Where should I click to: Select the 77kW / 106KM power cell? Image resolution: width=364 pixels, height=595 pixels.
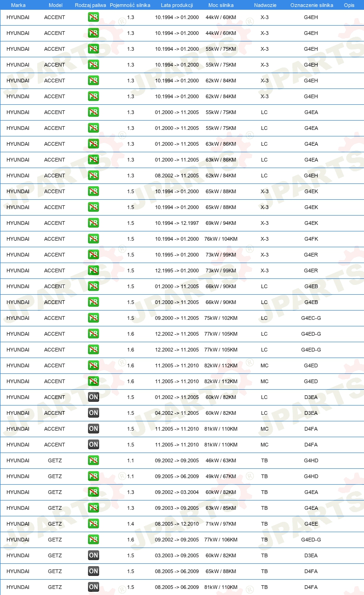tap(221, 540)
